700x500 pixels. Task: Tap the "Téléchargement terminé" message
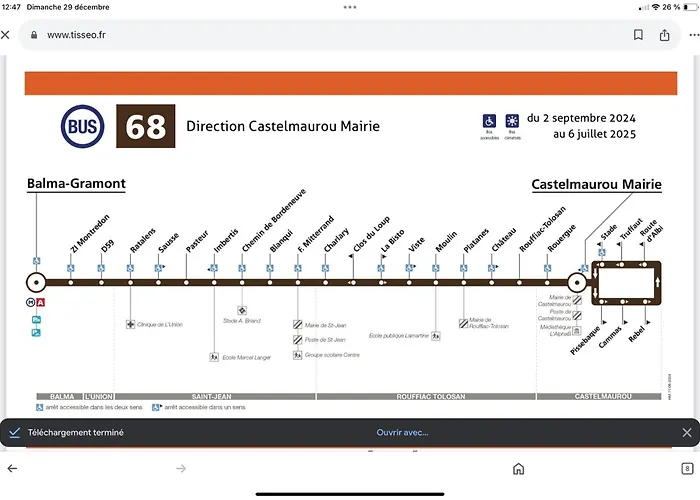pos(75,433)
